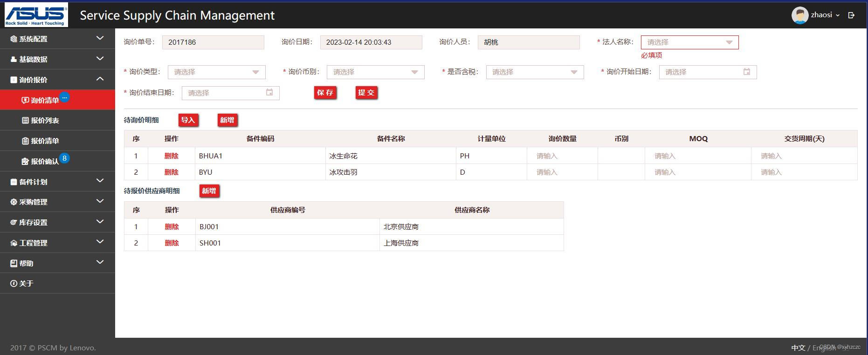The image size is (868, 355).
Task: Click the 库存设置 sidebar icon
Action: pos(14,223)
